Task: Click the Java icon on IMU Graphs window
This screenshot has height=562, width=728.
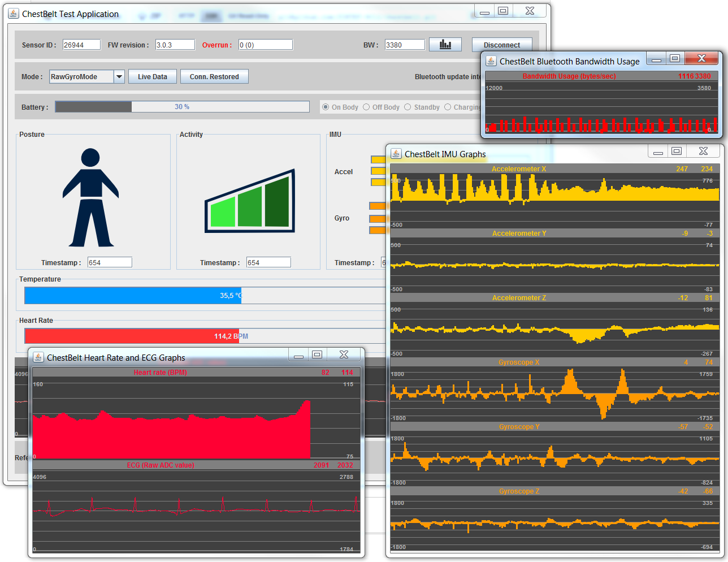Action: (396, 154)
